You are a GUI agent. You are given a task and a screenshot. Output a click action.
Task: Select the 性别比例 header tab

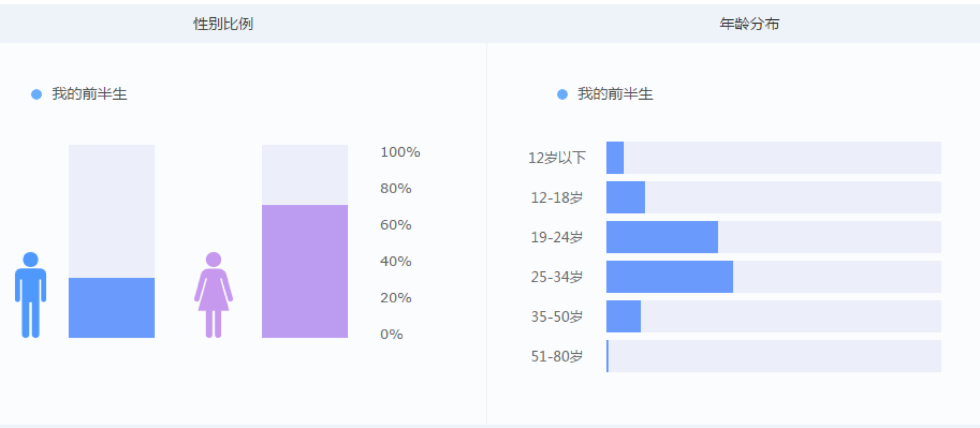point(223,24)
